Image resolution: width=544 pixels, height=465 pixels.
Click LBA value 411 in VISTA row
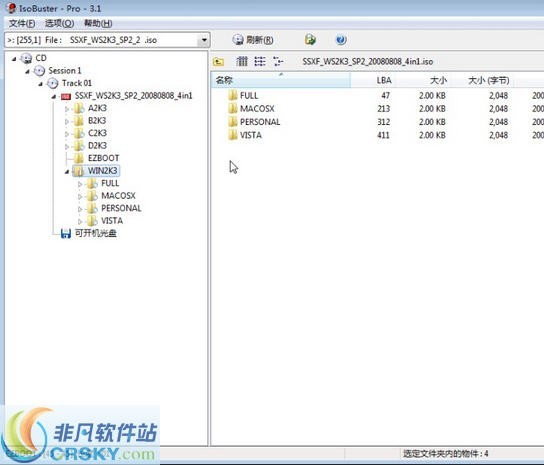[384, 135]
